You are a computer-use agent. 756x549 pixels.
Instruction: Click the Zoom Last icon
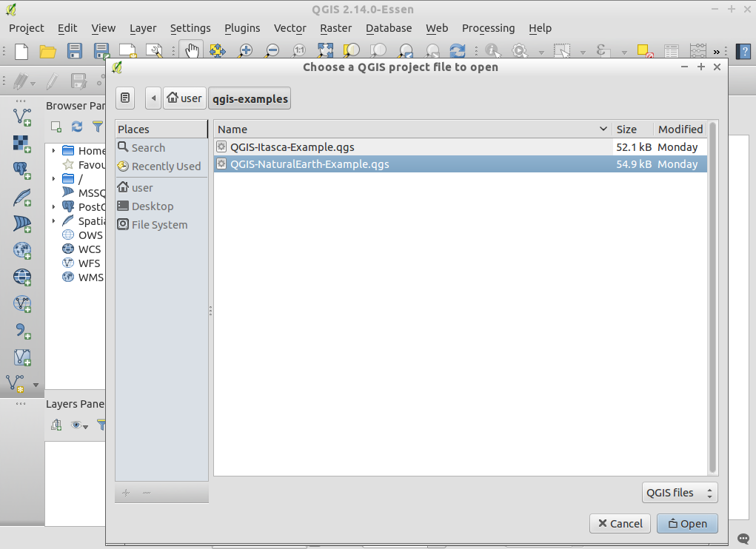[406, 50]
